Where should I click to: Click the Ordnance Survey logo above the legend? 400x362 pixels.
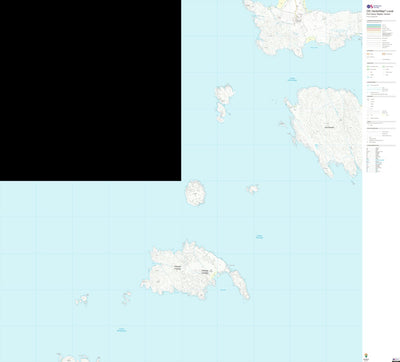click(x=374, y=6)
